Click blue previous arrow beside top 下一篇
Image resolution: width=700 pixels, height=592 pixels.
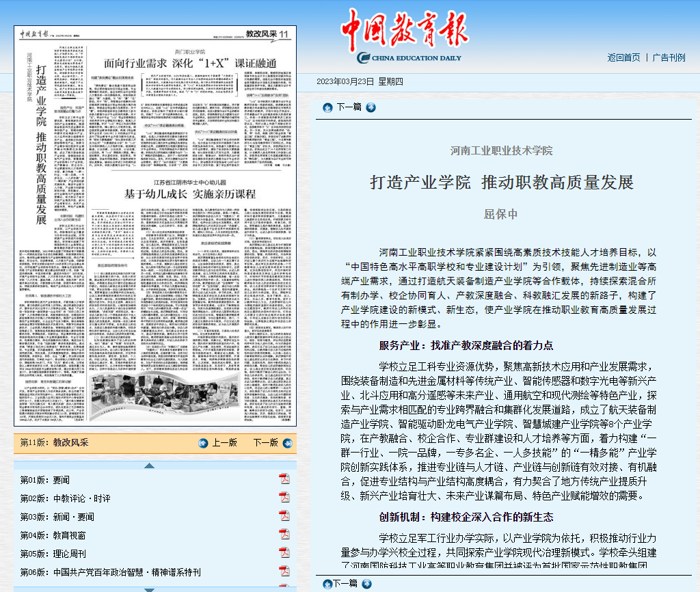327,107
